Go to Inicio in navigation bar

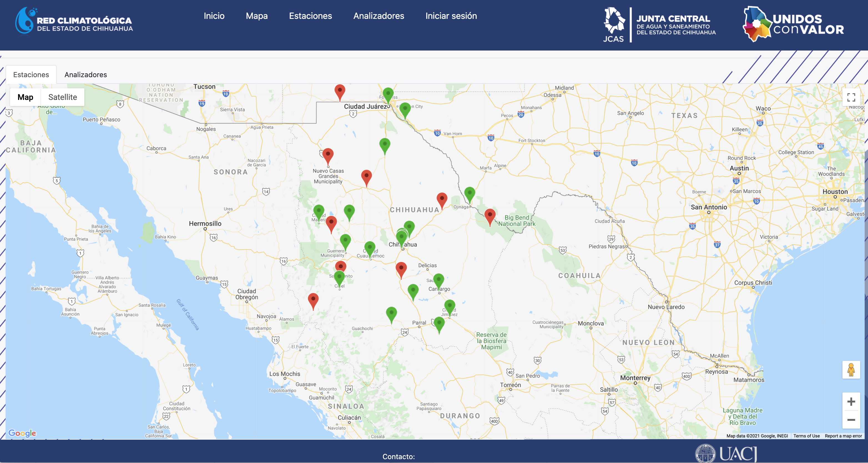[214, 16]
